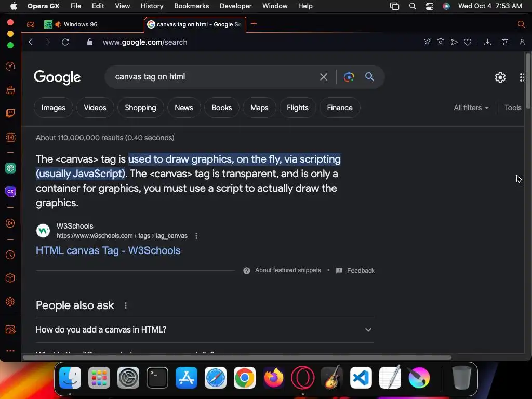532x399 pixels.
Task: Open the History menu
Action: pos(152,6)
